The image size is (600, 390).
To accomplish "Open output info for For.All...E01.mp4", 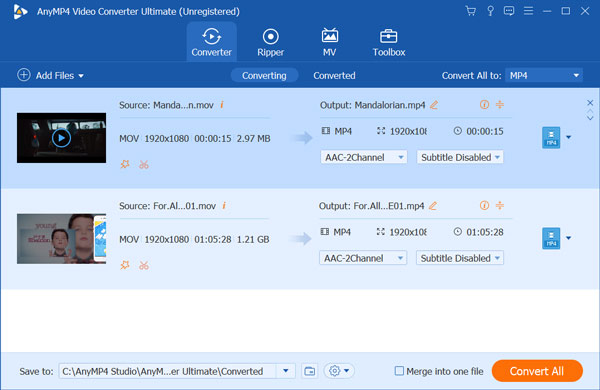I will click(x=484, y=206).
